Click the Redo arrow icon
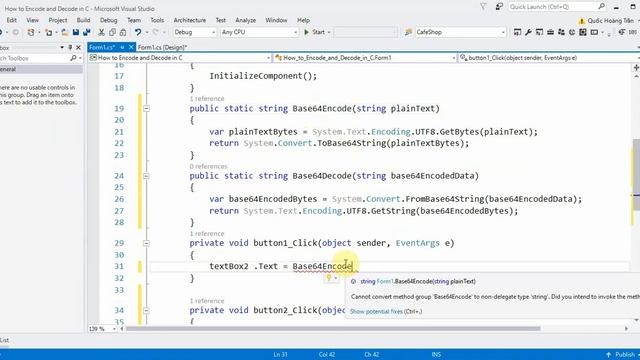 [x=156, y=32]
